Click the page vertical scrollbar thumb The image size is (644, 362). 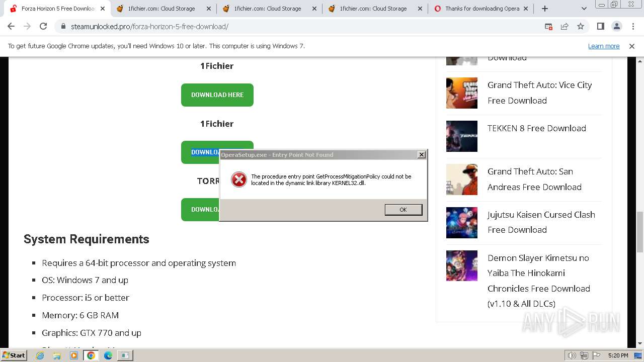(x=640, y=231)
